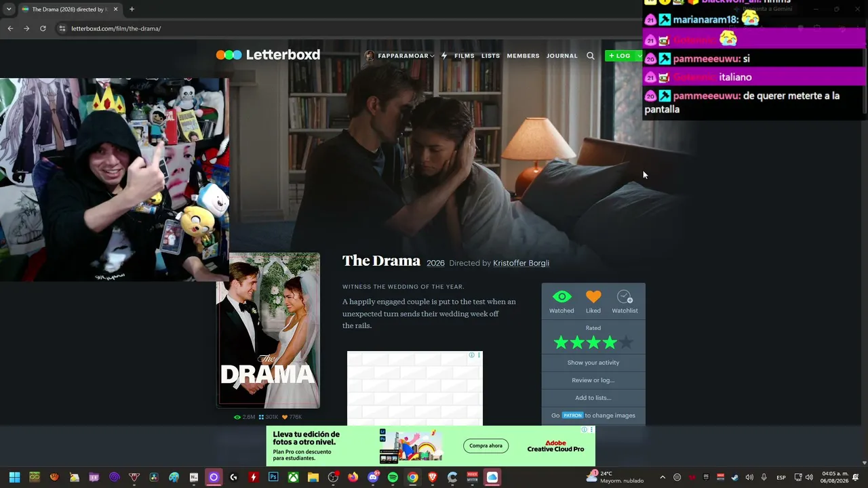Image resolution: width=868 pixels, height=488 pixels.
Task: Open the taskbar volume speaker control
Action: tap(809, 477)
